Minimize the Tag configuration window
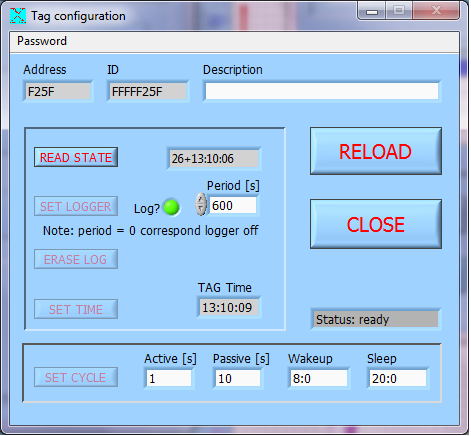This screenshot has width=471, height=436. [372, 11]
